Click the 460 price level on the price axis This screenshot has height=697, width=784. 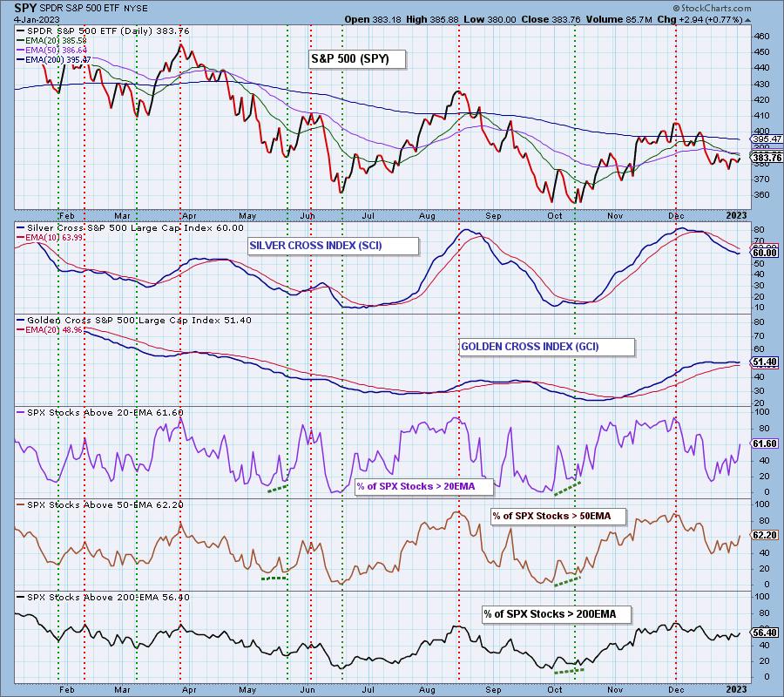tap(762, 37)
